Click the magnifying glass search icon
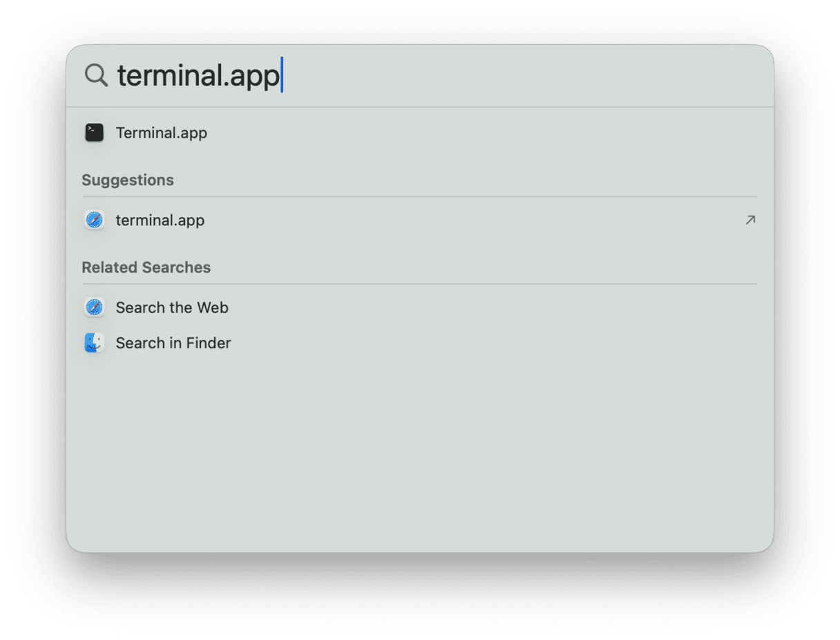 96,75
